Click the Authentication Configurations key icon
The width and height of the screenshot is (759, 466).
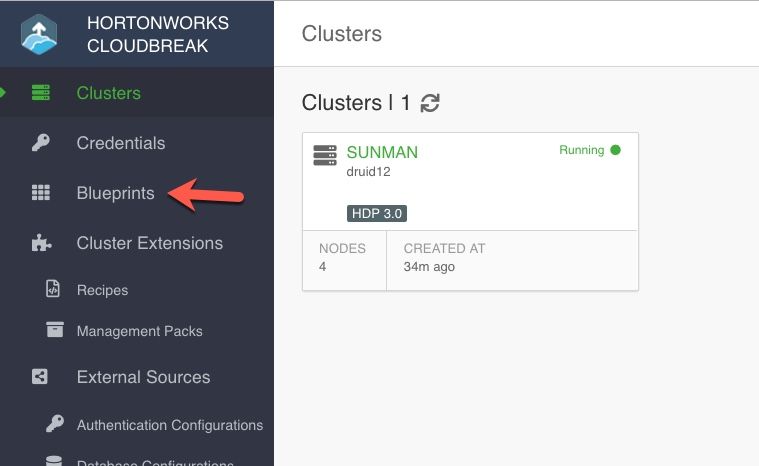54,425
